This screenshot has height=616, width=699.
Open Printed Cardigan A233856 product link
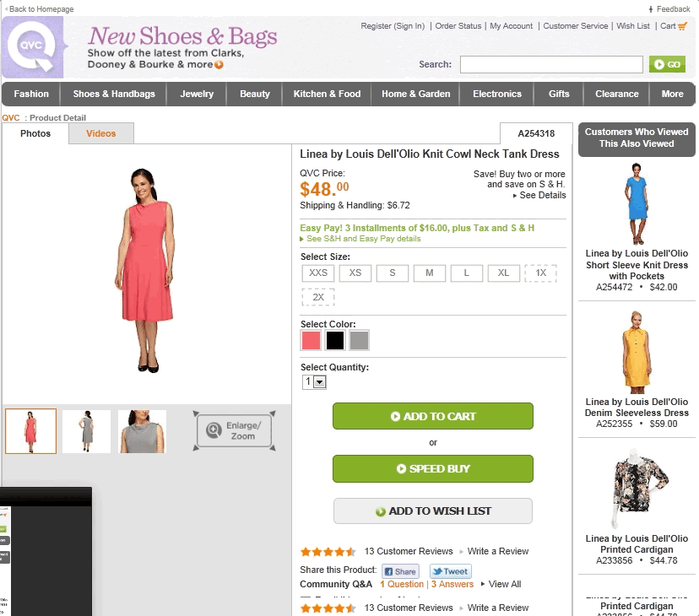(x=637, y=543)
